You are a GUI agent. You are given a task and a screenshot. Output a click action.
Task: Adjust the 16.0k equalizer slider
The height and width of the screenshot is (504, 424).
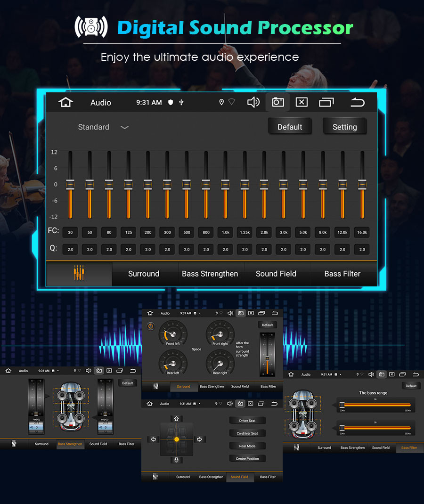point(362,185)
